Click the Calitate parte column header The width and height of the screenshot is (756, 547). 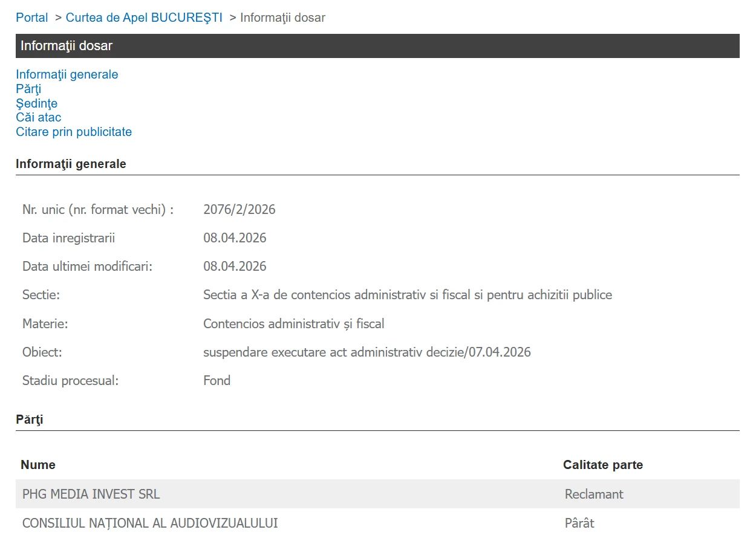pyautogui.click(x=602, y=465)
